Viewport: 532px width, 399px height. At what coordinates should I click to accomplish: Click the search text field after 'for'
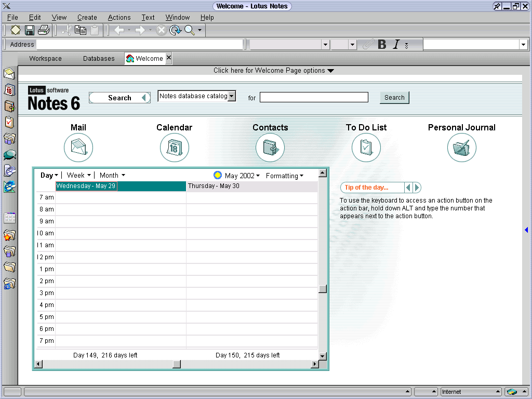(x=314, y=97)
